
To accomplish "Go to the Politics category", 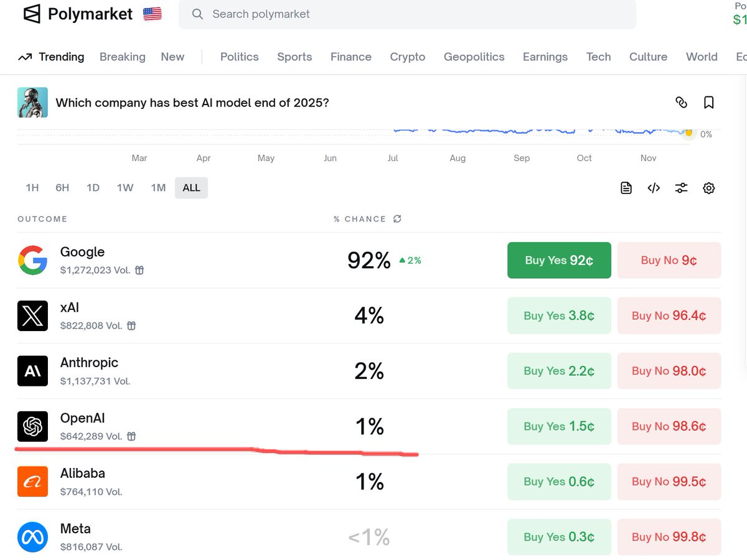I will pyautogui.click(x=240, y=57).
